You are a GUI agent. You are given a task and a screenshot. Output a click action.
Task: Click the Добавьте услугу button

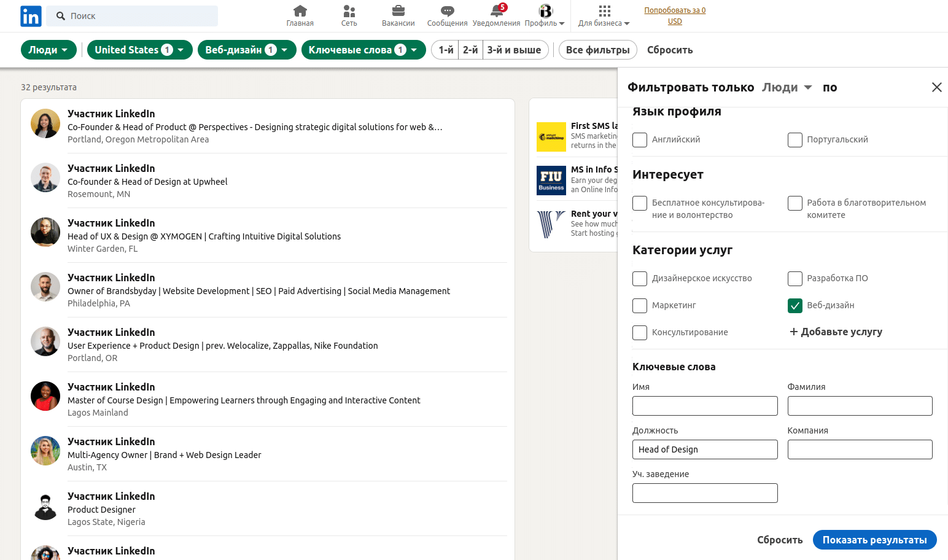pyautogui.click(x=836, y=332)
